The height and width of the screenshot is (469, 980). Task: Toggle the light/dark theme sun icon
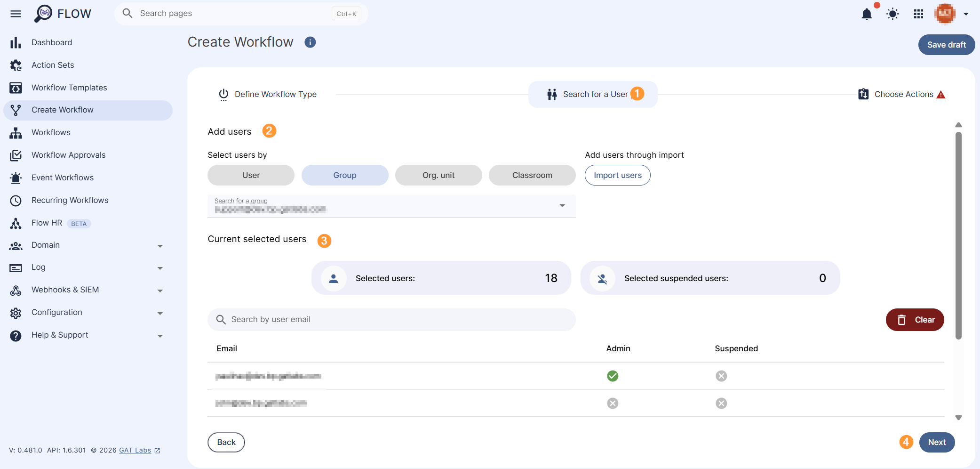pos(892,14)
